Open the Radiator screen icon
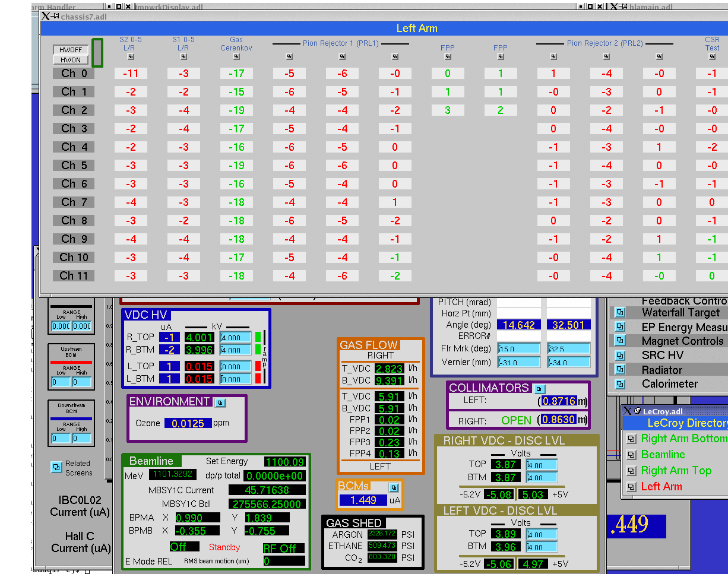 click(x=620, y=370)
